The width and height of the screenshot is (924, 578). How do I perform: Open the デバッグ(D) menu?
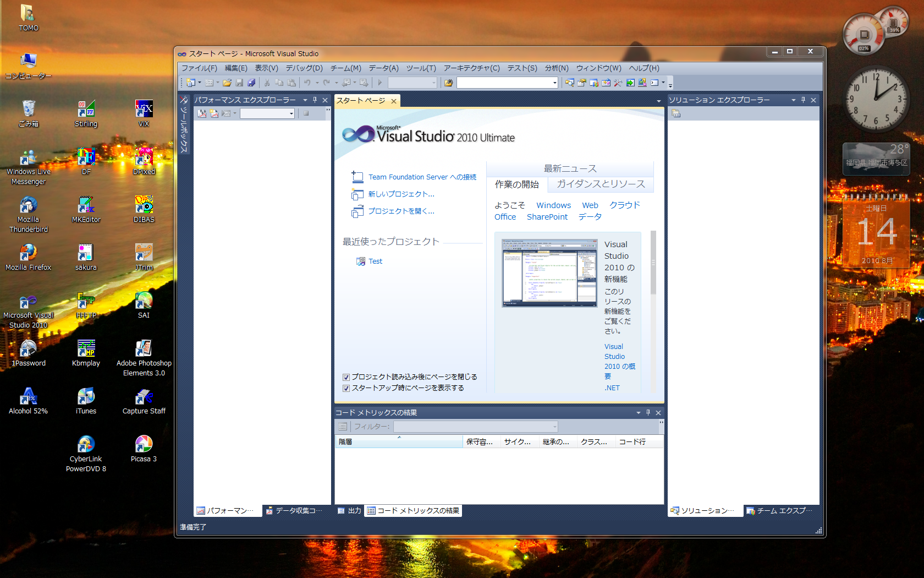pos(304,68)
